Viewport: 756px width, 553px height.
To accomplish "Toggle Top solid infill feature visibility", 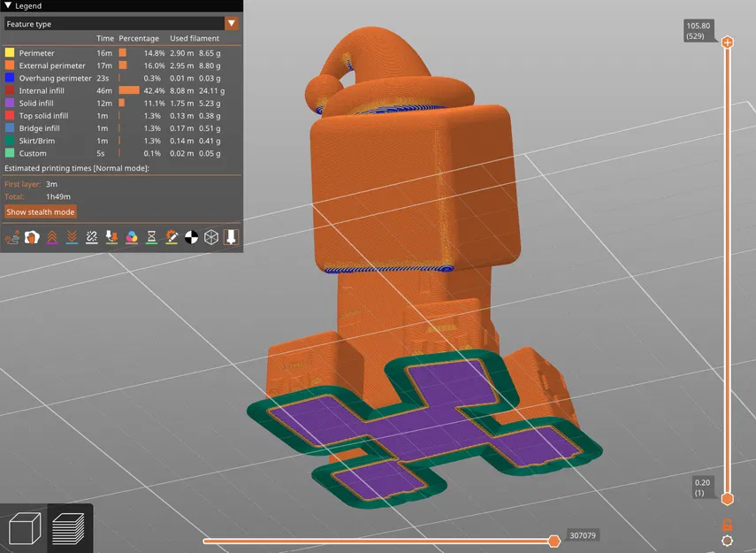I will [121, 115].
